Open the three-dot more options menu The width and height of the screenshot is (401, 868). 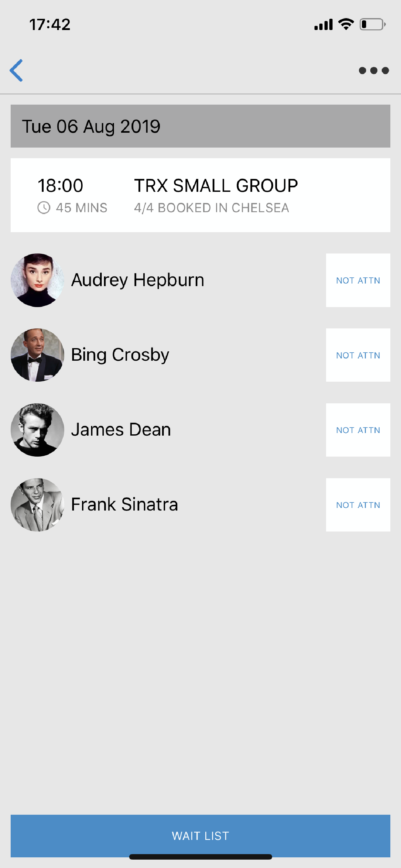coord(373,70)
